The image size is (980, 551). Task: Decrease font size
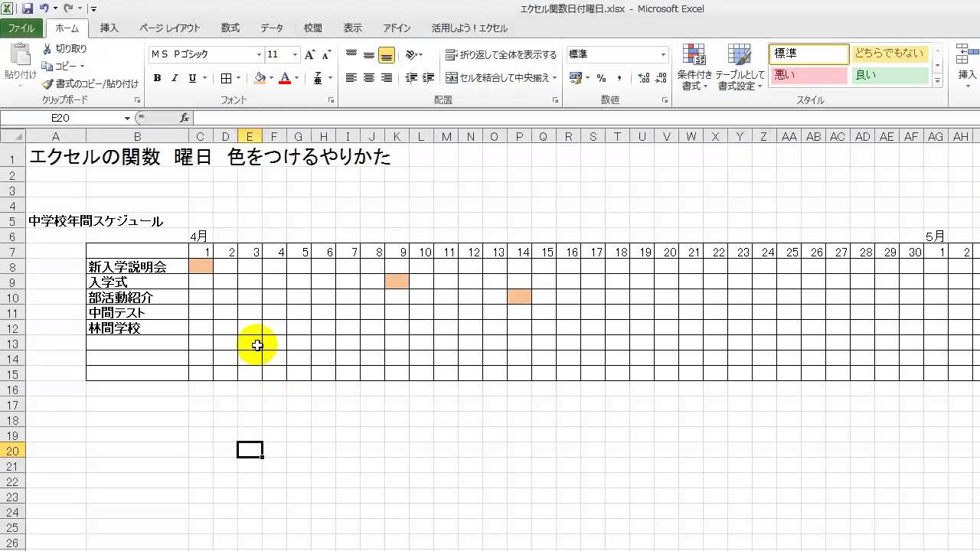pyautogui.click(x=326, y=55)
